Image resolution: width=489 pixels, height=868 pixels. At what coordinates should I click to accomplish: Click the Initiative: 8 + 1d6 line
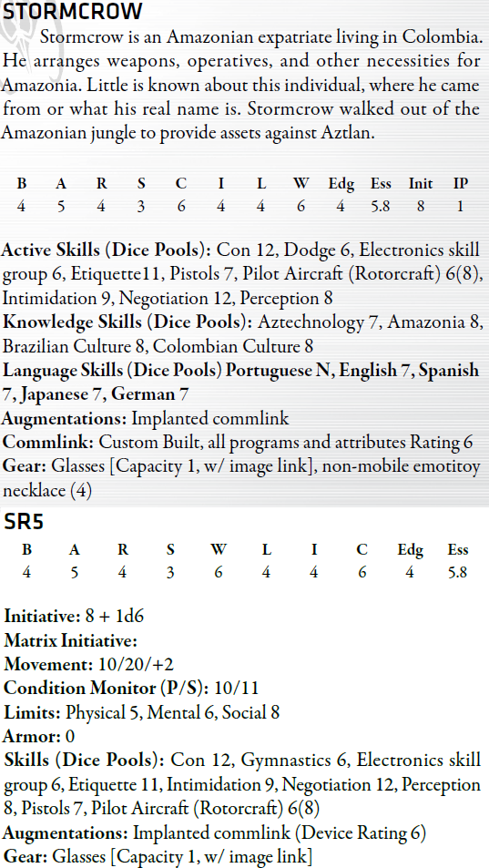click(74, 616)
